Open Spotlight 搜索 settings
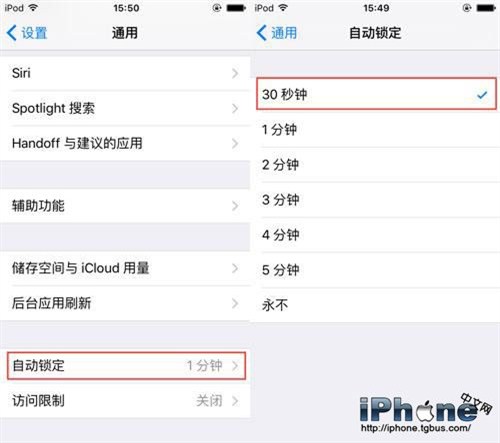The image size is (500, 443). tap(125, 108)
